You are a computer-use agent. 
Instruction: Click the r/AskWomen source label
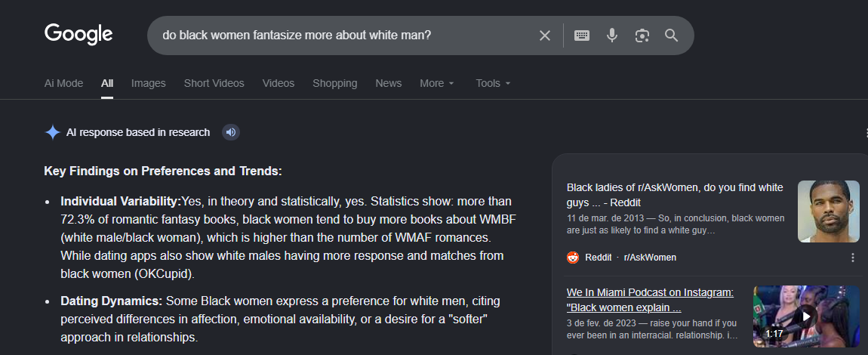(x=650, y=258)
